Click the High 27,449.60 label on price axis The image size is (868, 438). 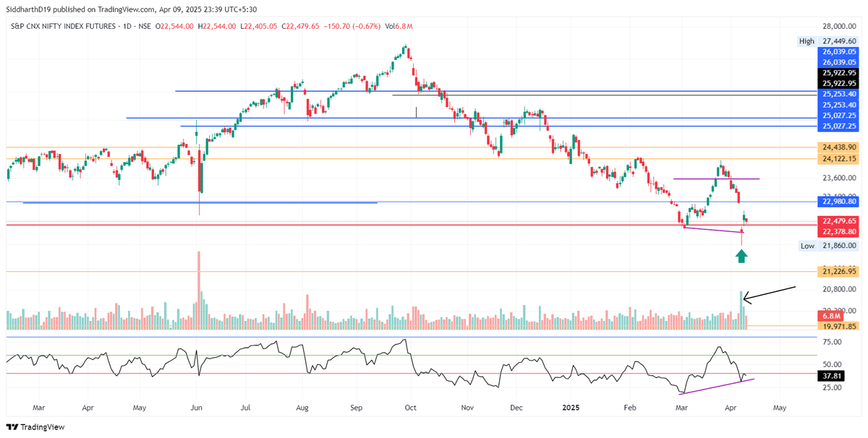click(x=829, y=41)
